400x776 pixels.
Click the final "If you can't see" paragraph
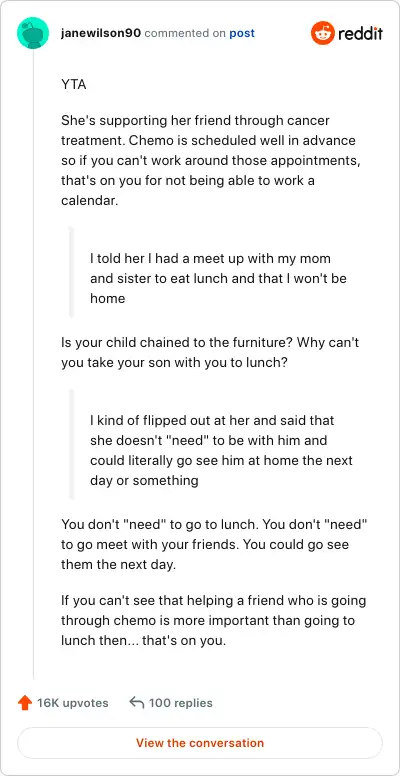(x=213, y=621)
